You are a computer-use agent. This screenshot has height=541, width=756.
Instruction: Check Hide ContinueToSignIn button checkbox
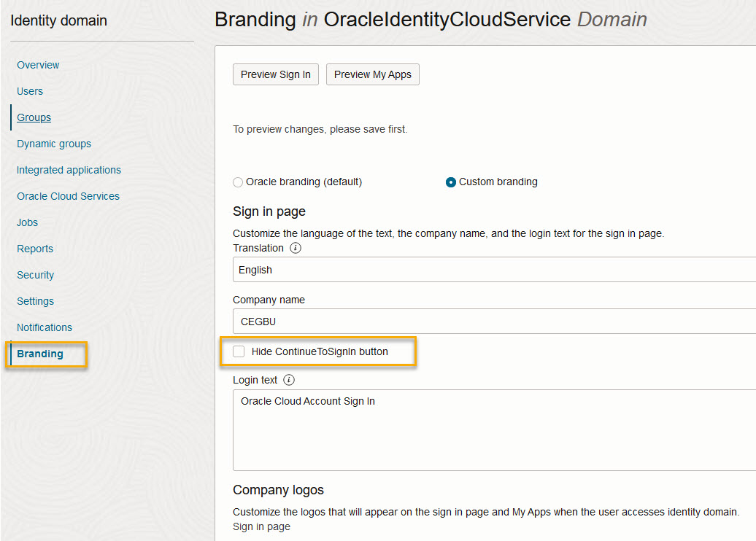tap(239, 351)
